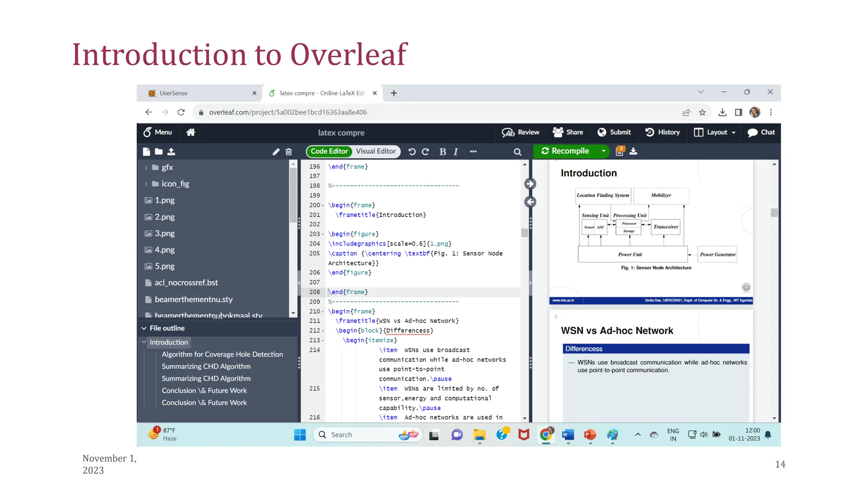The width and height of the screenshot is (868, 488).
Task: Click the Submit button
Action: [x=614, y=132]
